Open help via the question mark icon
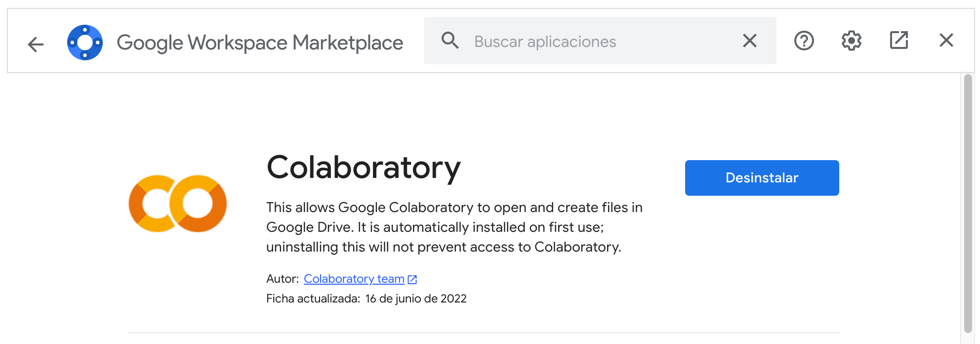The image size is (980, 344). click(x=804, y=41)
